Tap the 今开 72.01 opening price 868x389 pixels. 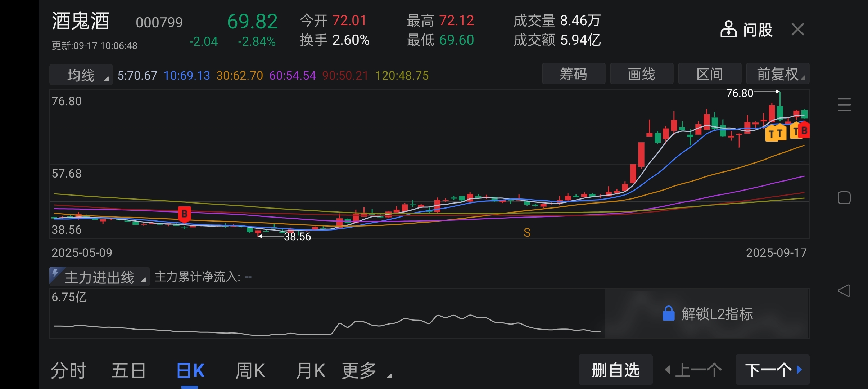coord(333,21)
